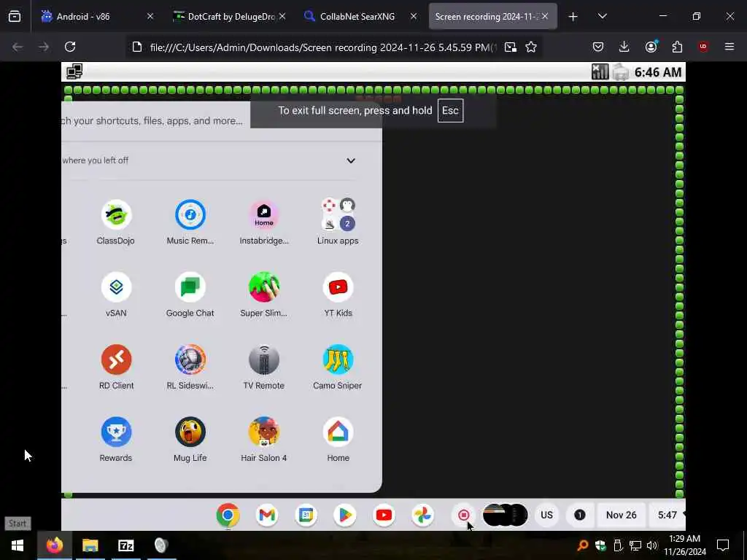The image size is (747, 560).
Task: Click Chrome icon in ChromeOS shelf
Action: pyautogui.click(x=228, y=515)
